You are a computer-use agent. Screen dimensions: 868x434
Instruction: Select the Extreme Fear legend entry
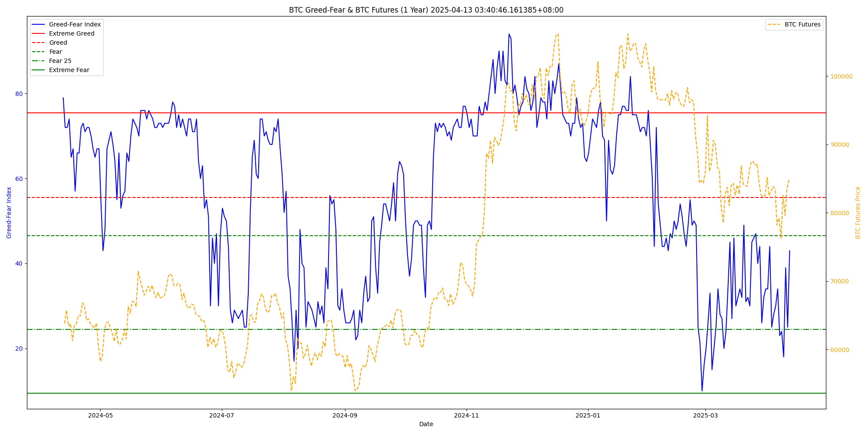point(69,70)
